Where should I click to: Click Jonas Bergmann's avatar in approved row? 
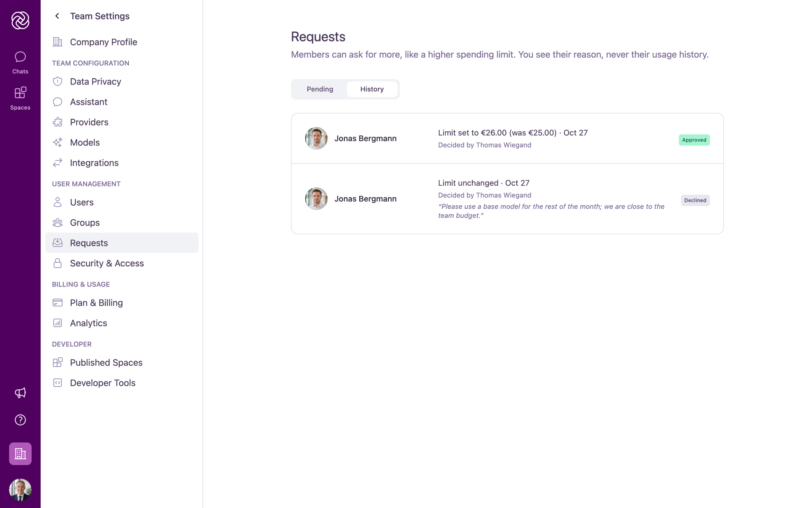[316, 138]
